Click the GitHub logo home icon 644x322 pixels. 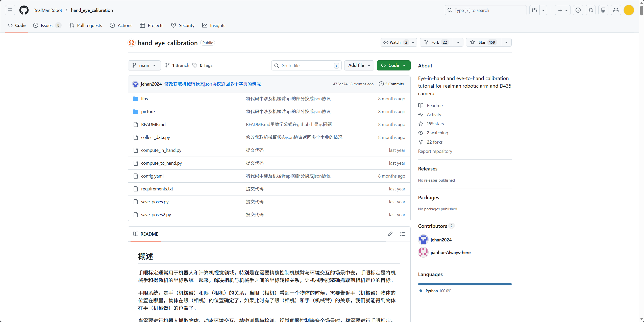[24, 10]
